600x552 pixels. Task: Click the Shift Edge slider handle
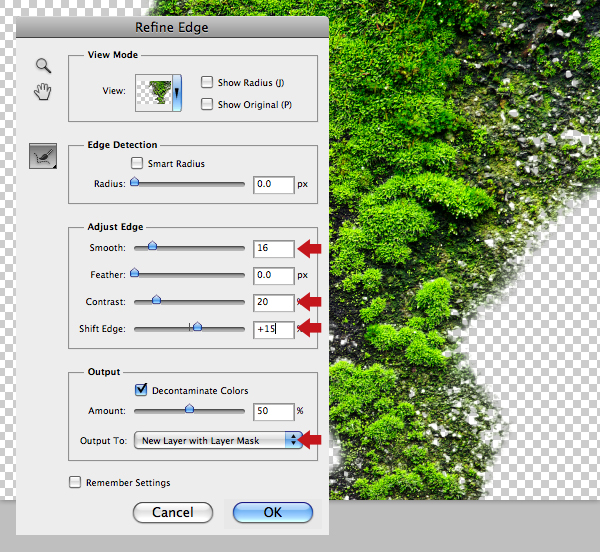[x=197, y=327]
